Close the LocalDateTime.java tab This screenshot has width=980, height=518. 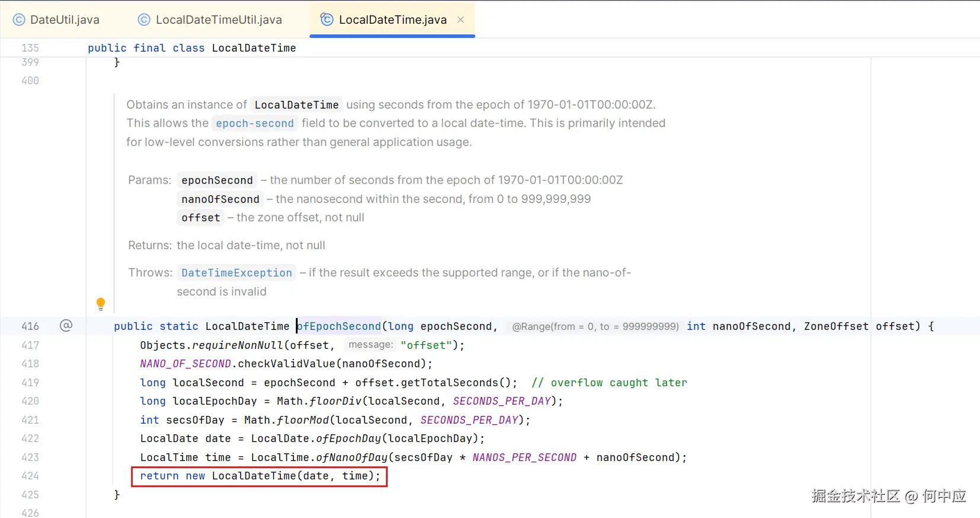[461, 20]
